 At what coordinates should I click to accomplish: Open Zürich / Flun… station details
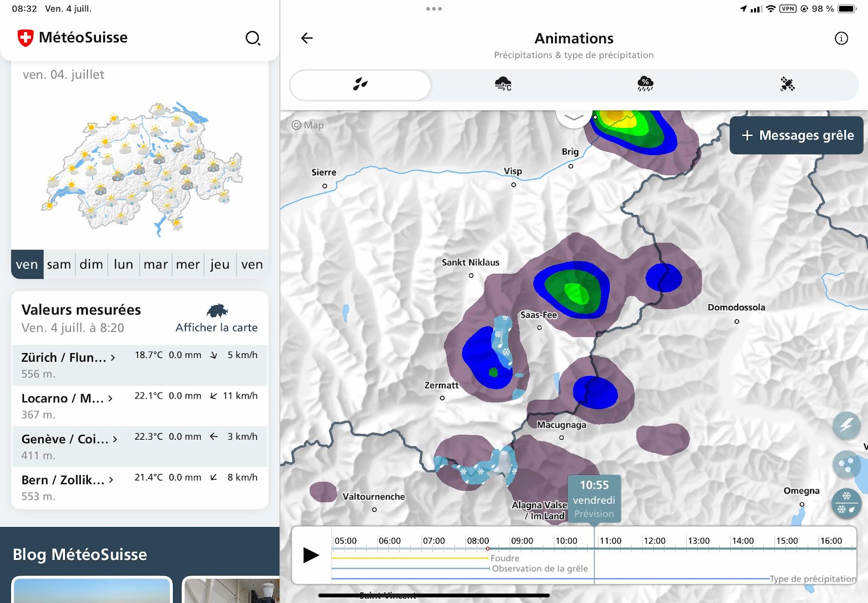coord(139,365)
